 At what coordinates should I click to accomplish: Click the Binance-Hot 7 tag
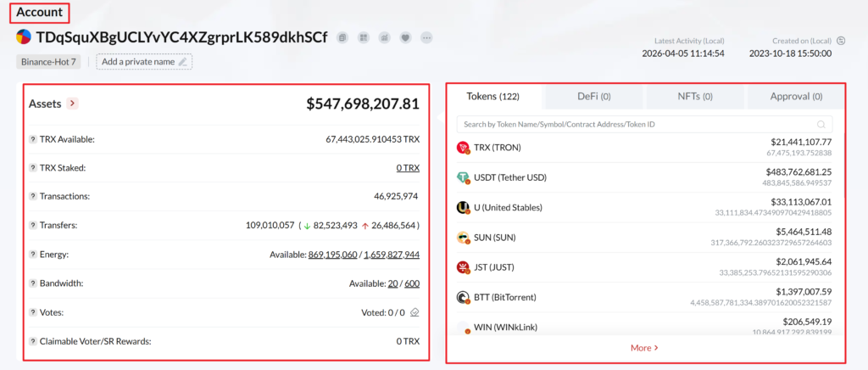(48, 62)
